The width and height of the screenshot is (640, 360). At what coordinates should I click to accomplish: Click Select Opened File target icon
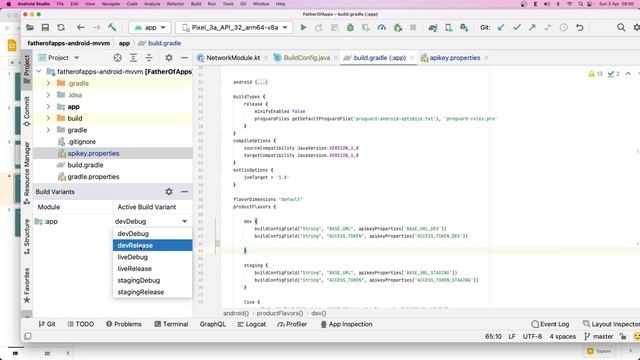(x=118, y=58)
